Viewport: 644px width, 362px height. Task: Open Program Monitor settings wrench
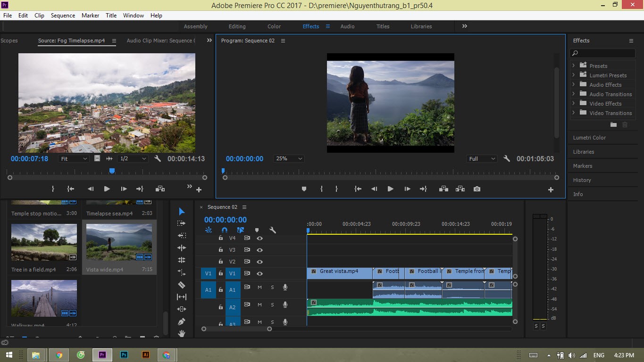[x=507, y=159]
